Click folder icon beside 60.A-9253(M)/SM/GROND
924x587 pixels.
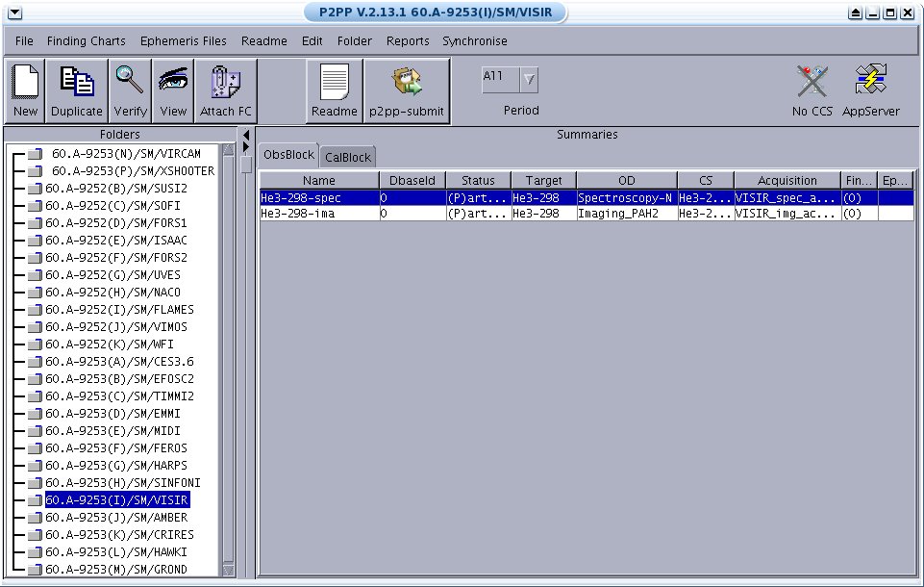36,570
